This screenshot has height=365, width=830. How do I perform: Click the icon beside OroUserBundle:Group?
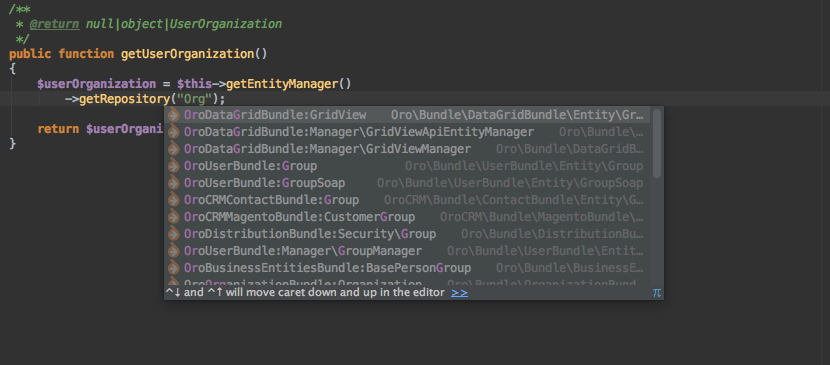click(x=174, y=166)
